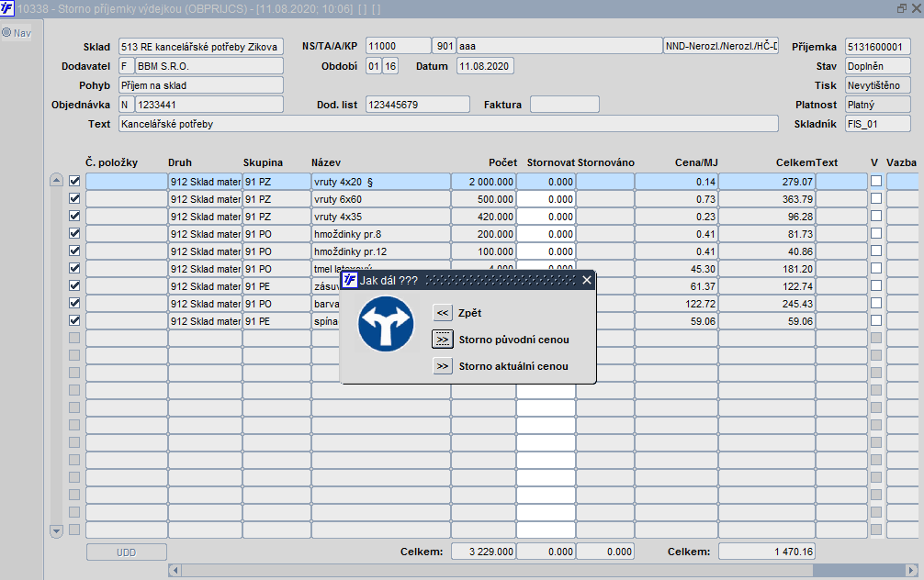Click the Cena/MJ cell 45.30

pos(676,269)
